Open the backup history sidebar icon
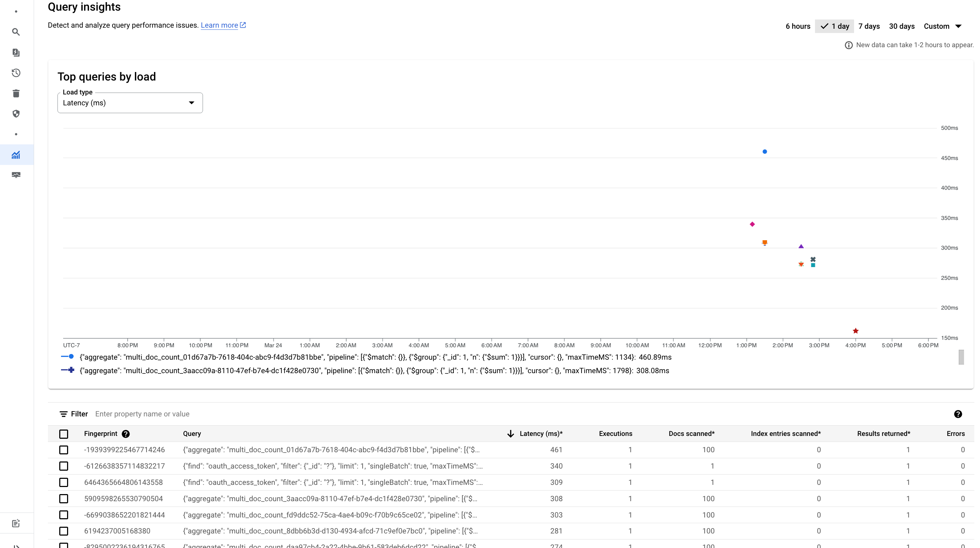Image resolution: width=980 pixels, height=548 pixels. pyautogui.click(x=16, y=73)
